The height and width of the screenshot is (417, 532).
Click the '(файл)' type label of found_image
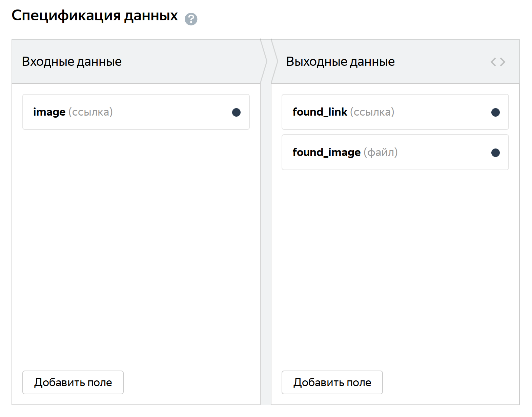[381, 152]
